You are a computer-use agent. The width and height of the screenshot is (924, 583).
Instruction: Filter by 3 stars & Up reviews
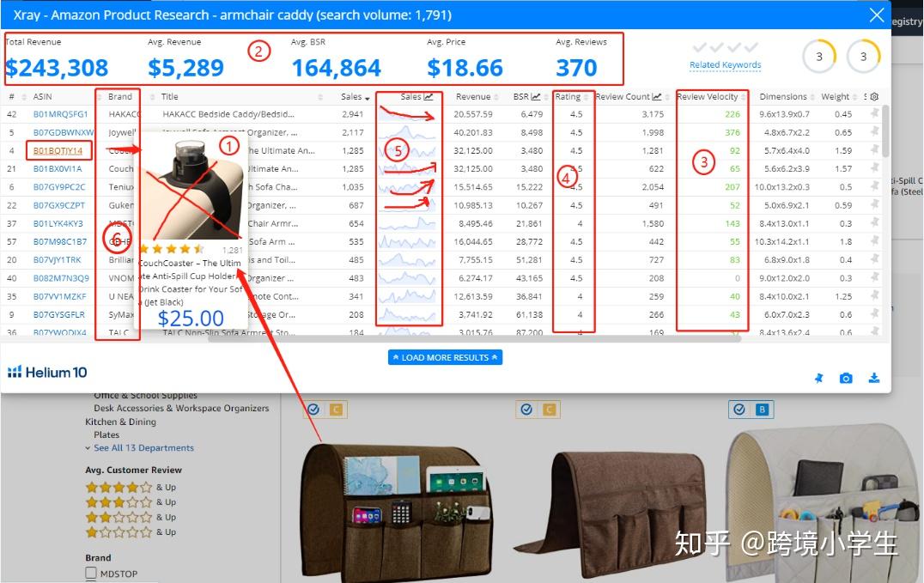click(x=131, y=502)
